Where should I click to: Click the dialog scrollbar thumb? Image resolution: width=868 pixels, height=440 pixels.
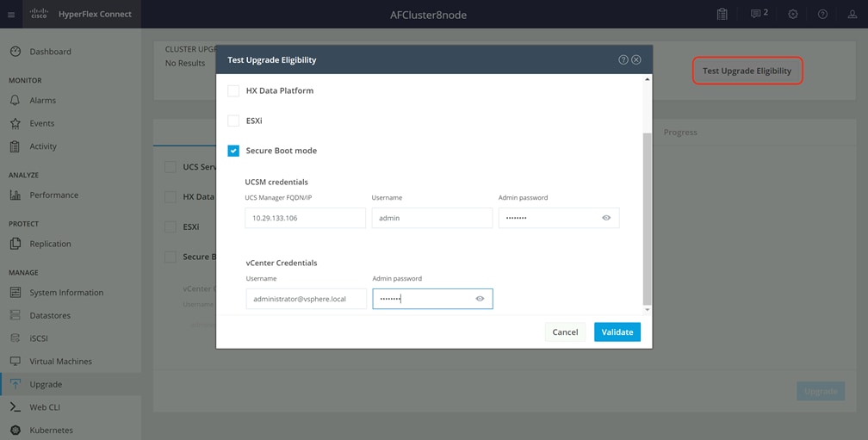pos(648,219)
